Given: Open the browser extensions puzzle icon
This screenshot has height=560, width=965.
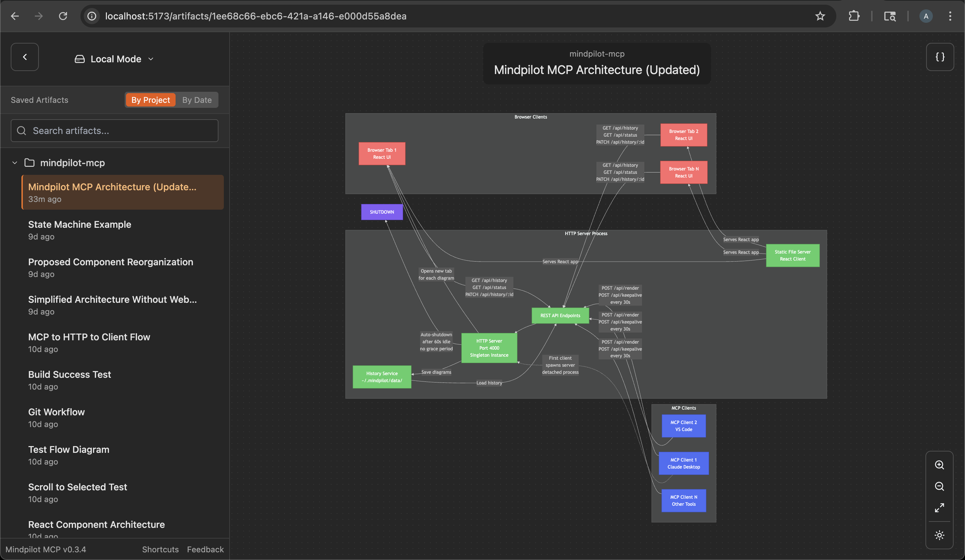Looking at the screenshot, I should pos(854,16).
